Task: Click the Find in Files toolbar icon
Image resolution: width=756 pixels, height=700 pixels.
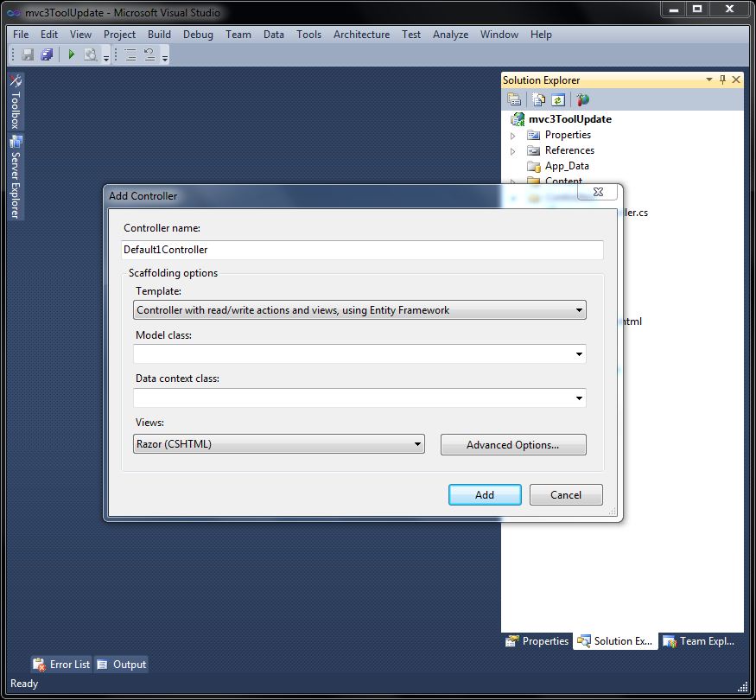Action: point(91,54)
